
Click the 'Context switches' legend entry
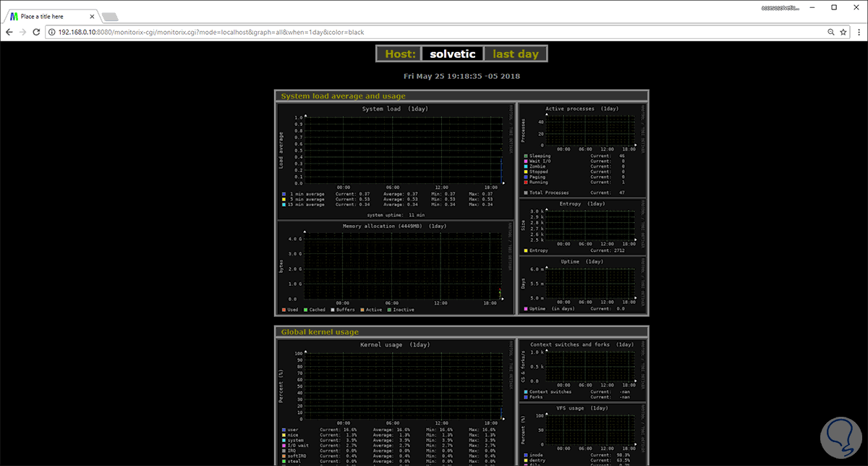click(548, 391)
